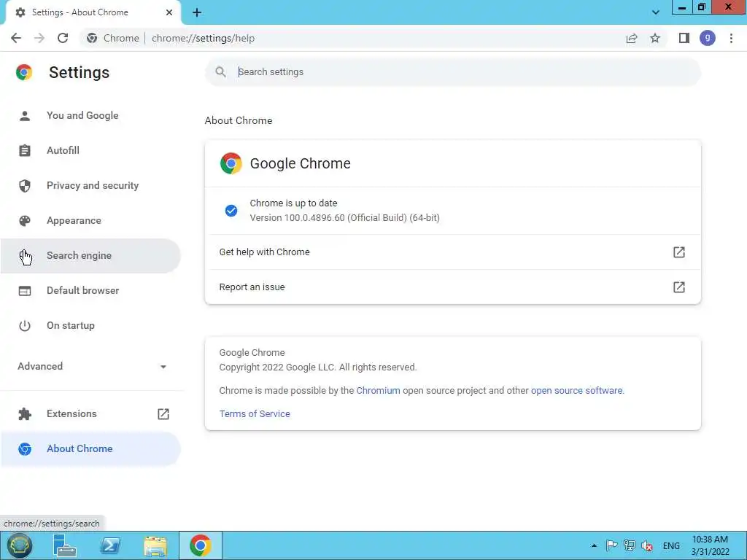Click the Chrome taskbar icon

(x=201, y=545)
